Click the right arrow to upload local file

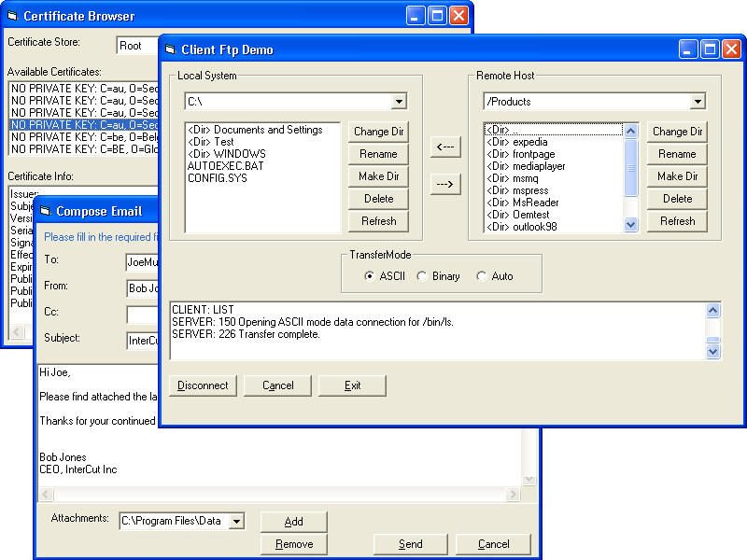tap(445, 184)
